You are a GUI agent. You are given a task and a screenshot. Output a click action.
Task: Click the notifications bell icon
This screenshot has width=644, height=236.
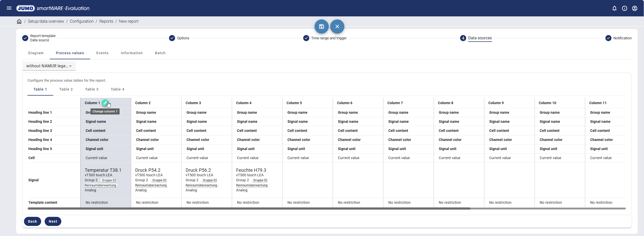tap(614, 8)
